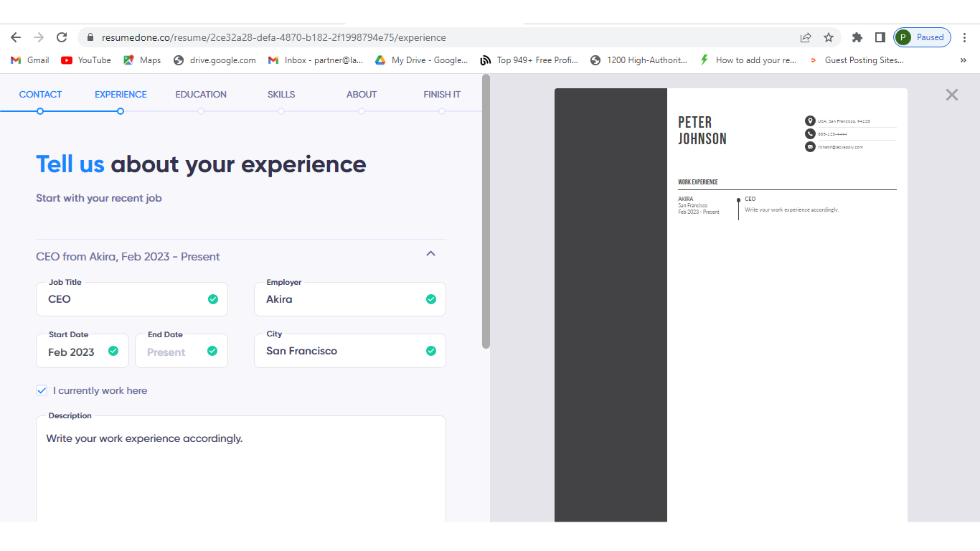This screenshot has height=551, width=980.
Task: Bookmark page with the star icon
Action: point(829,37)
